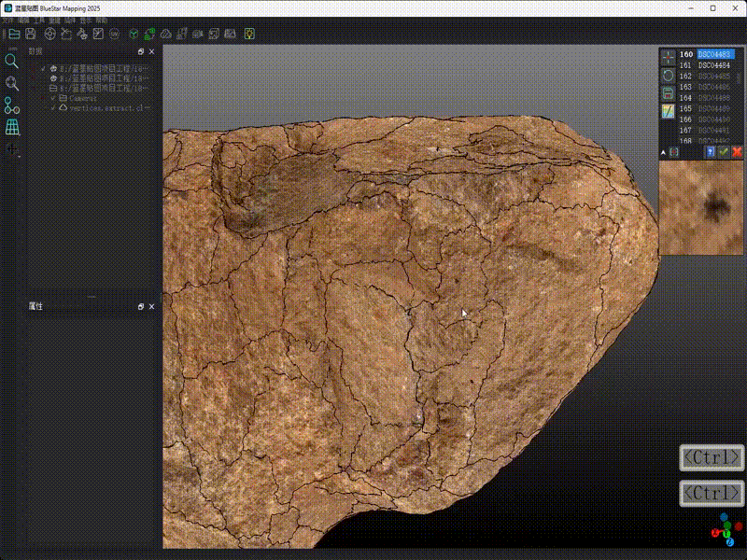Image resolution: width=747 pixels, height=560 pixels.
Task: Select the mesh grid sidebar tool
Action: (x=12, y=127)
